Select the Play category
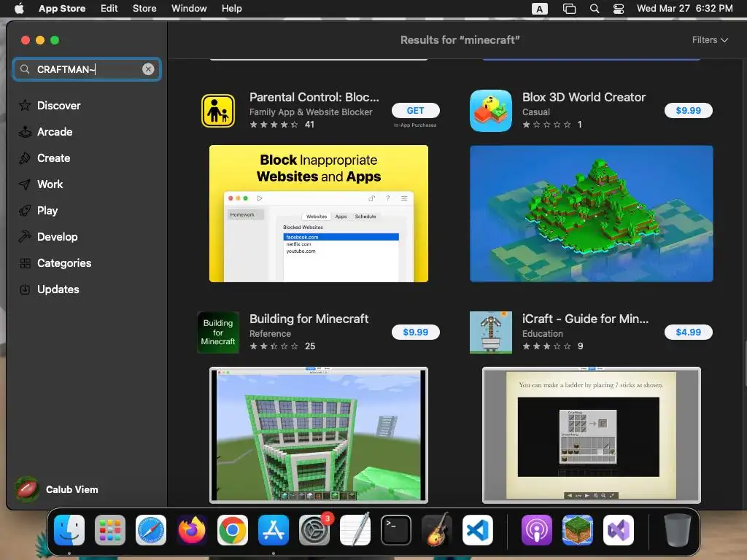Image resolution: width=747 pixels, height=560 pixels. point(38,211)
